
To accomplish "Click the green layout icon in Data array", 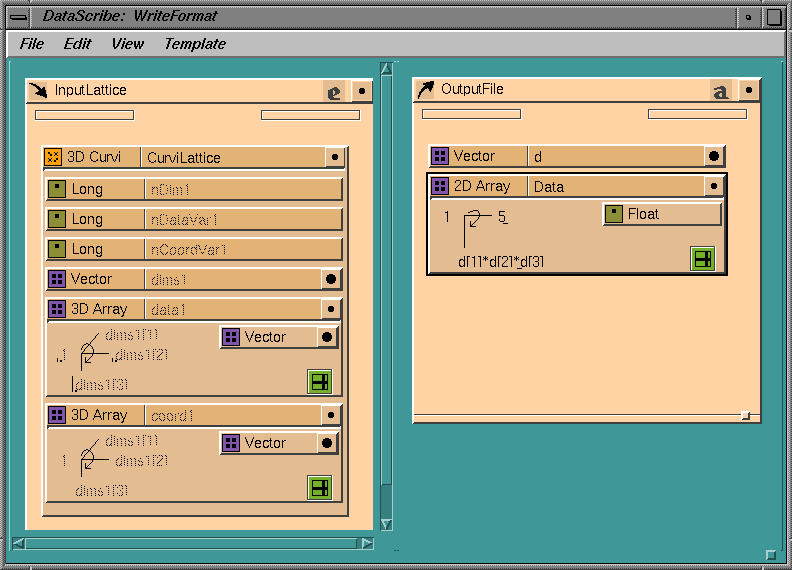I will [702, 259].
